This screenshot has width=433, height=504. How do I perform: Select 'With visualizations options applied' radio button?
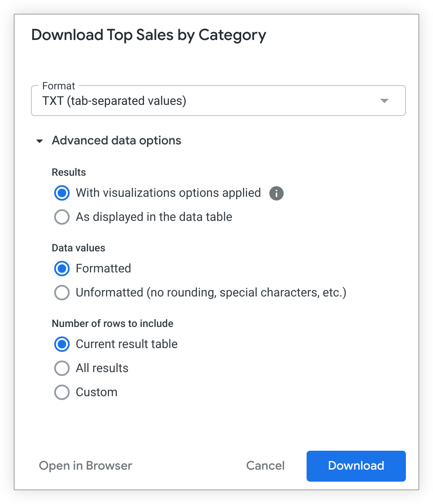click(x=62, y=193)
